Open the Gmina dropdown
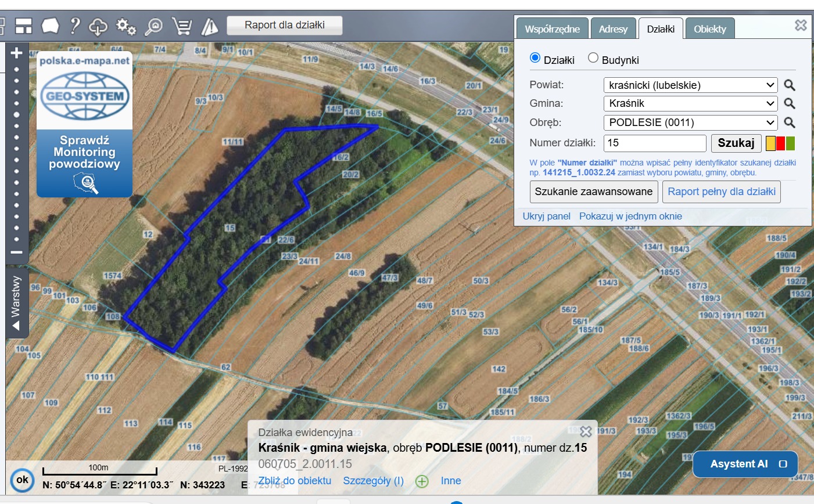Screen dimensions: 814x504 691,103
